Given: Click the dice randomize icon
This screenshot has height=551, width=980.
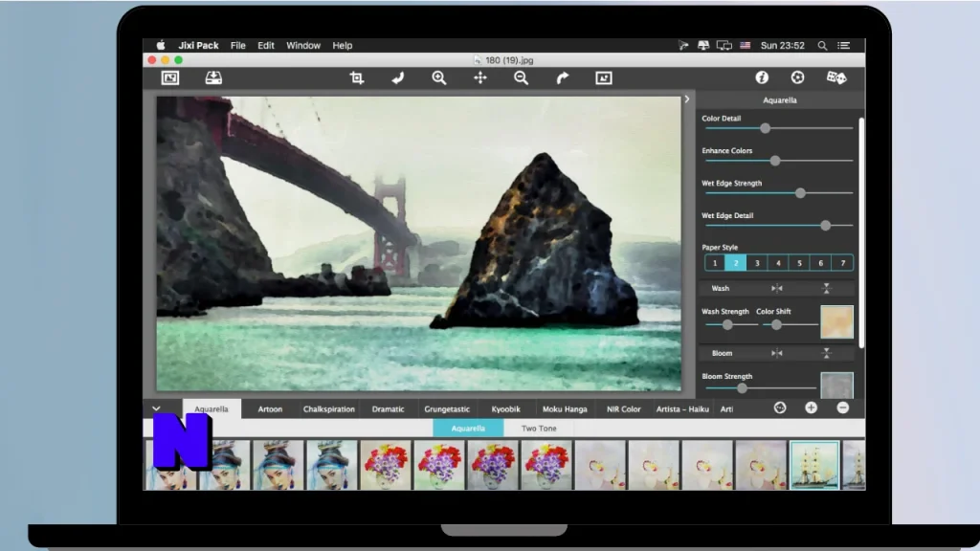Looking at the screenshot, I should (836, 77).
